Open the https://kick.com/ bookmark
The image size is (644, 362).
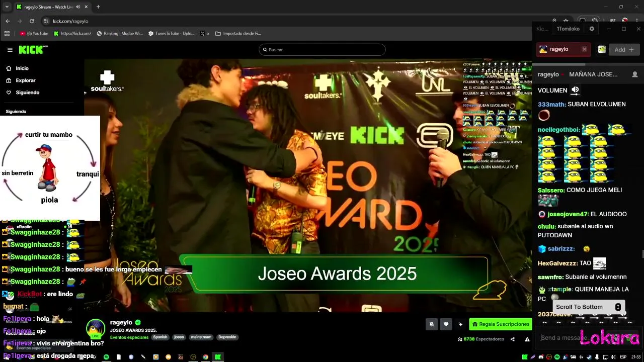click(x=72, y=34)
